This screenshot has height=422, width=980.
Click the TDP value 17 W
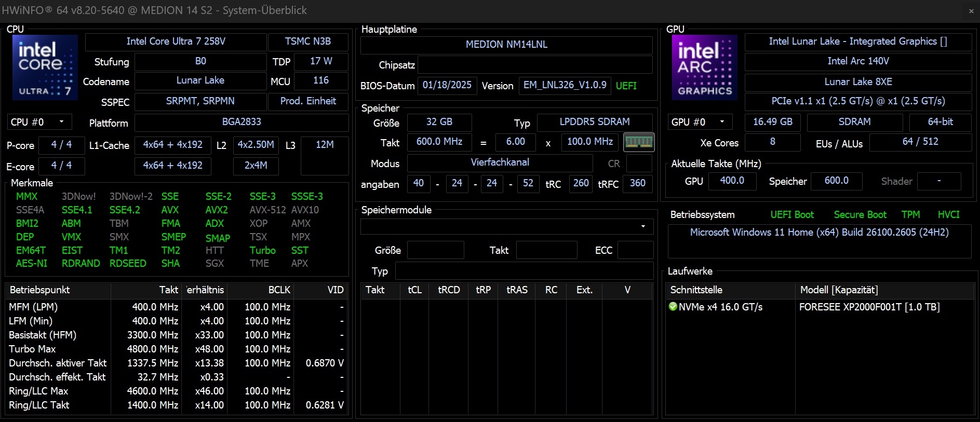pyautogui.click(x=321, y=61)
